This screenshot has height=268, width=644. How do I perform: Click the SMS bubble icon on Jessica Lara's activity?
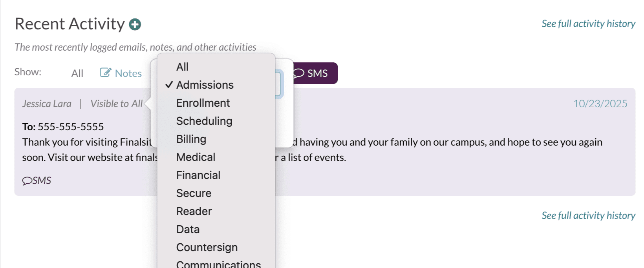click(28, 180)
